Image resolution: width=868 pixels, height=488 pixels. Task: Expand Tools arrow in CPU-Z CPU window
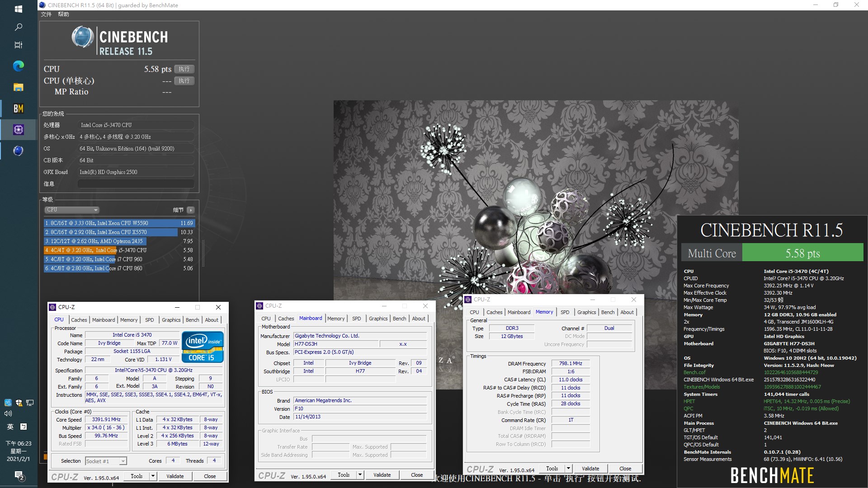point(153,476)
